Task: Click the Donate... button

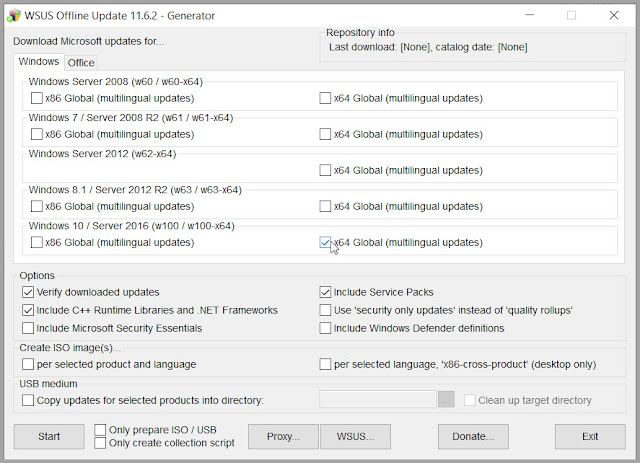Action: tap(473, 436)
